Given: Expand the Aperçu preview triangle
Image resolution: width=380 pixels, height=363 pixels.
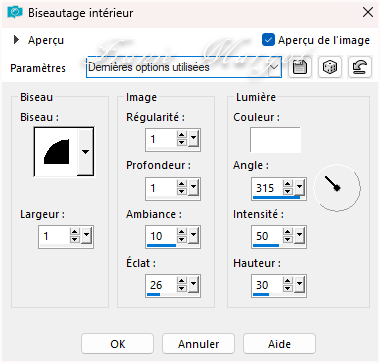Looking at the screenshot, I should pyautogui.click(x=16, y=40).
